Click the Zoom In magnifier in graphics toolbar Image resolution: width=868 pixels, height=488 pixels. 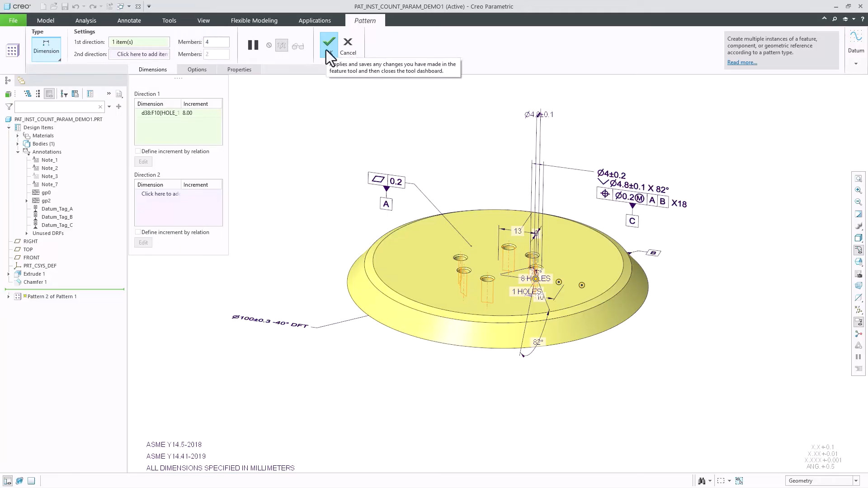click(858, 190)
